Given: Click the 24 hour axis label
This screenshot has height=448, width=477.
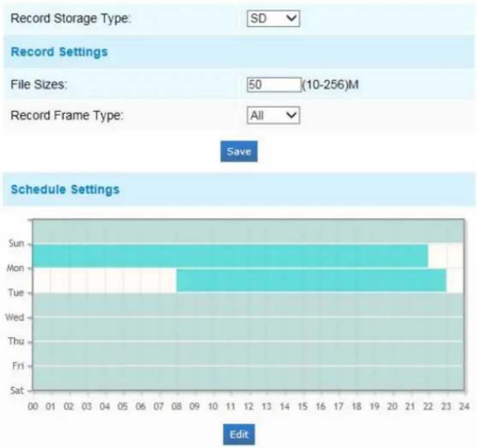Looking at the screenshot, I should tap(464, 406).
